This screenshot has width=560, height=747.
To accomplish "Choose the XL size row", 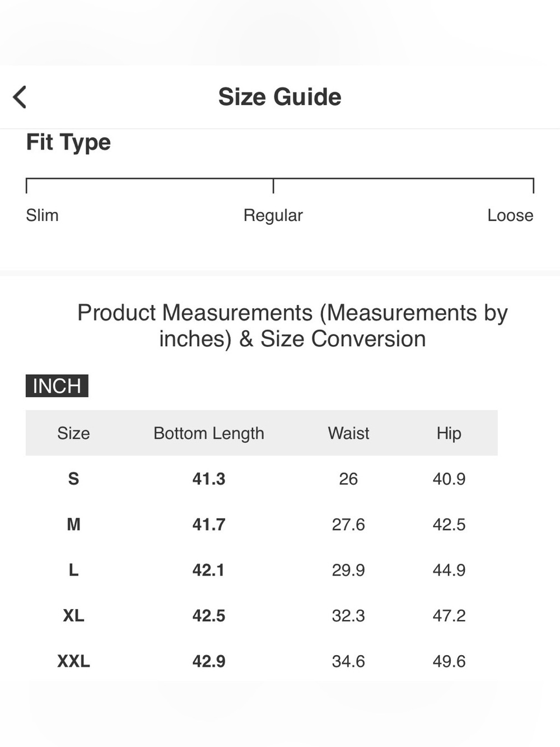I will tap(262, 615).
